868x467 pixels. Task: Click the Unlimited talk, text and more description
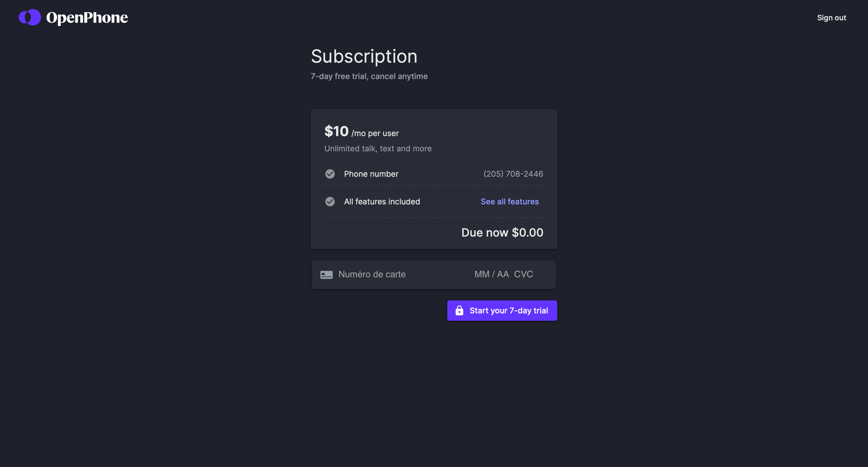point(378,149)
